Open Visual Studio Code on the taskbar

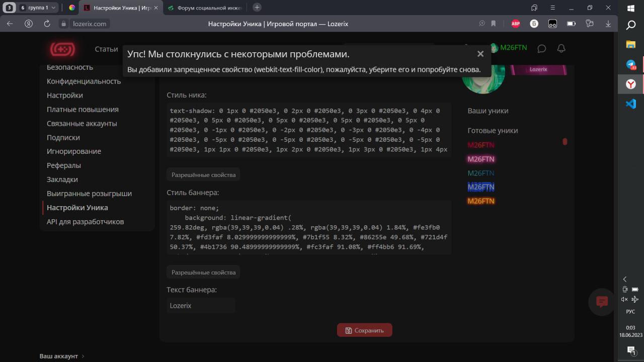(631, 104)
